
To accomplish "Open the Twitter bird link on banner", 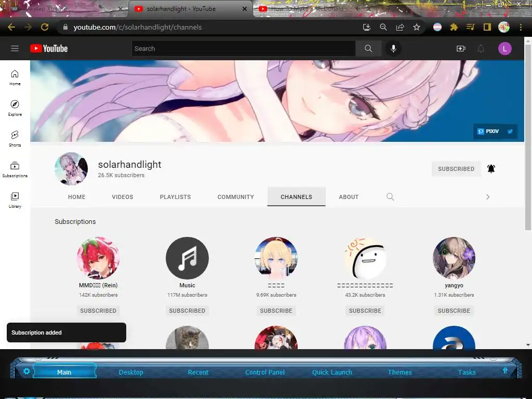I will point(510,131).
